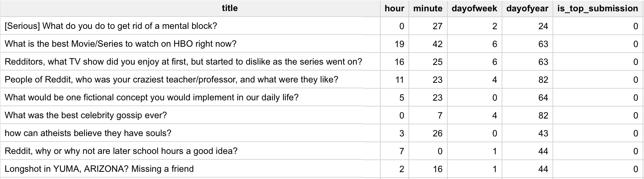Select the hour value 11 cell
The width and height of the screenshot is (644, 179).
(399, 80)
